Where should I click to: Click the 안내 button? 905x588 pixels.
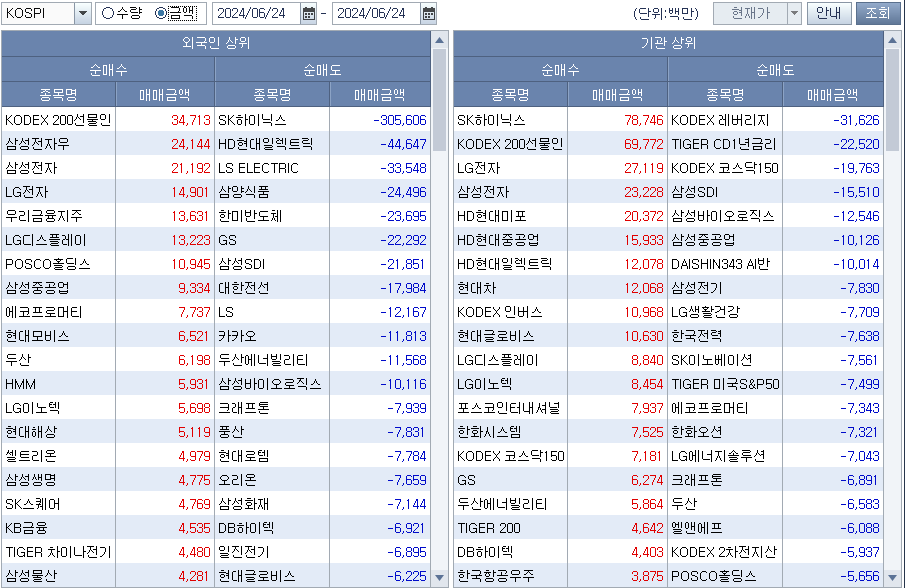tap(829, 13)
